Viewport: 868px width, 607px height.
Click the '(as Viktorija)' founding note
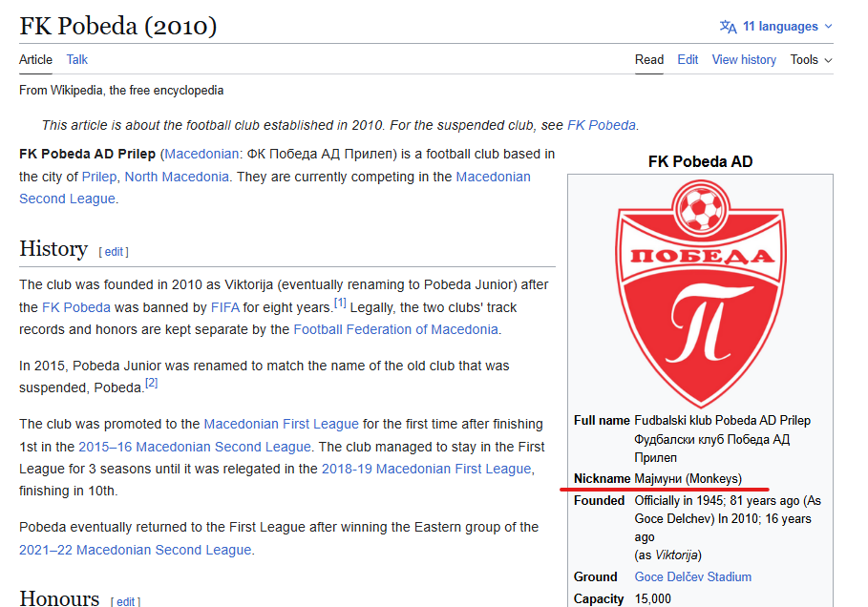pos(668,555)
